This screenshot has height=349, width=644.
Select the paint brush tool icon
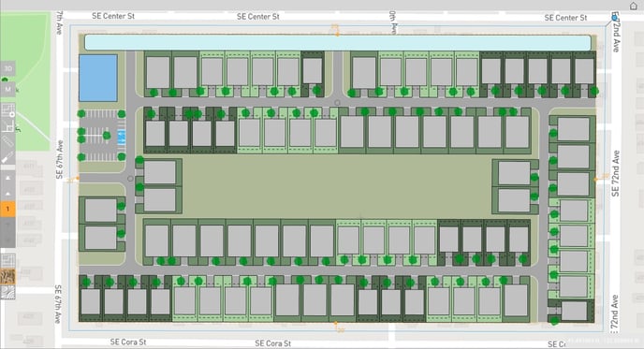tap(7, 158)
